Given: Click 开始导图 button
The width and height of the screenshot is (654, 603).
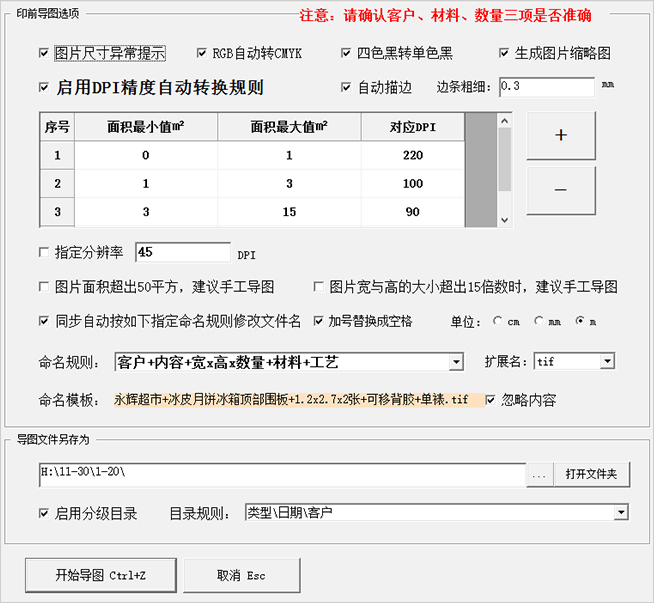Looking at the screenshot, I should click(100, 575).
